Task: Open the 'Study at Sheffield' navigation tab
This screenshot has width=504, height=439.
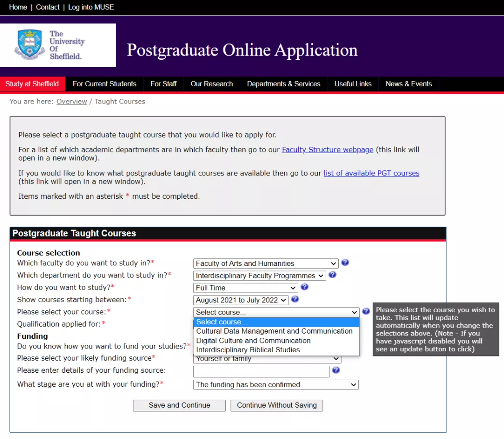Action: (x=32, y=84)
